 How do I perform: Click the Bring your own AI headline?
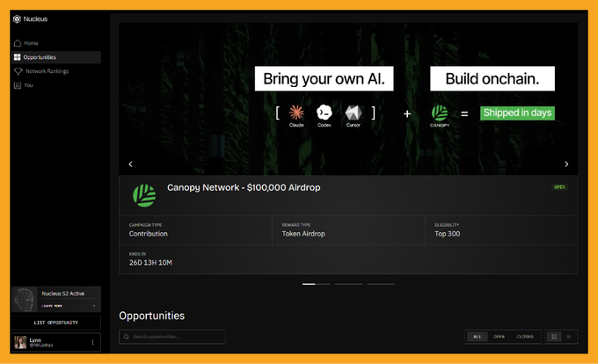pyautogui.click(x=324, y=79)
